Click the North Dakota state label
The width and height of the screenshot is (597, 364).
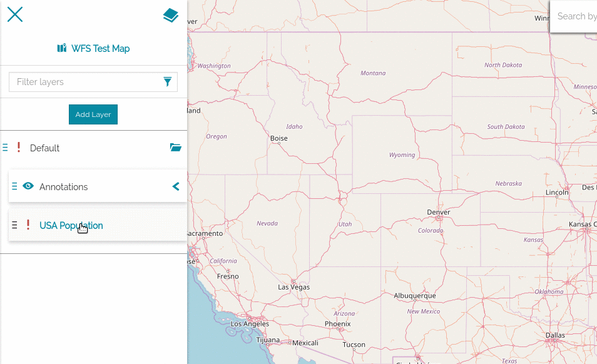pos(503,65)
